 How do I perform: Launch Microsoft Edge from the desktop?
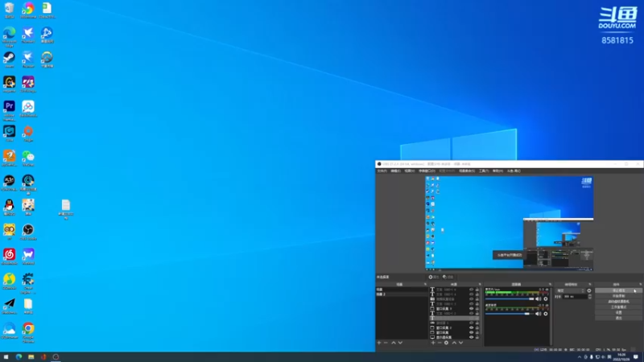9,35
